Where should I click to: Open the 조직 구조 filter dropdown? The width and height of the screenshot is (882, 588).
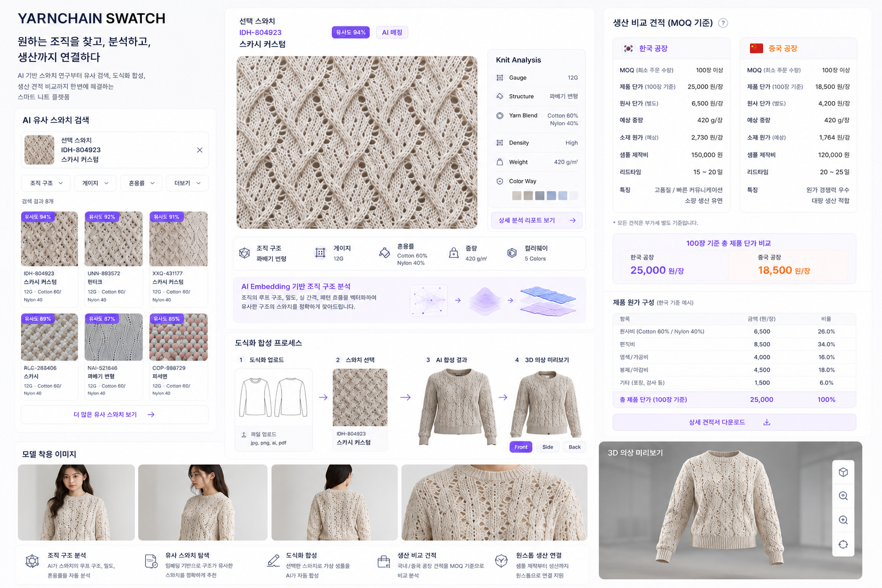tap(47, 183)
